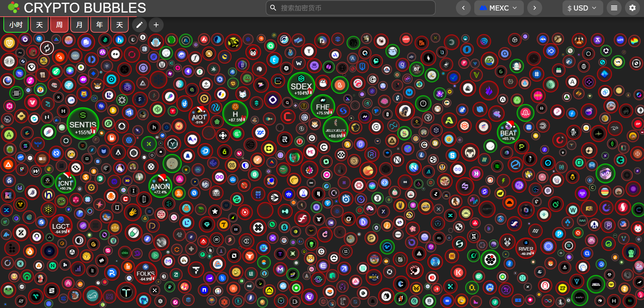Click the pencil edit icon
Screen dimensions: 644x308
coord(139,25)
